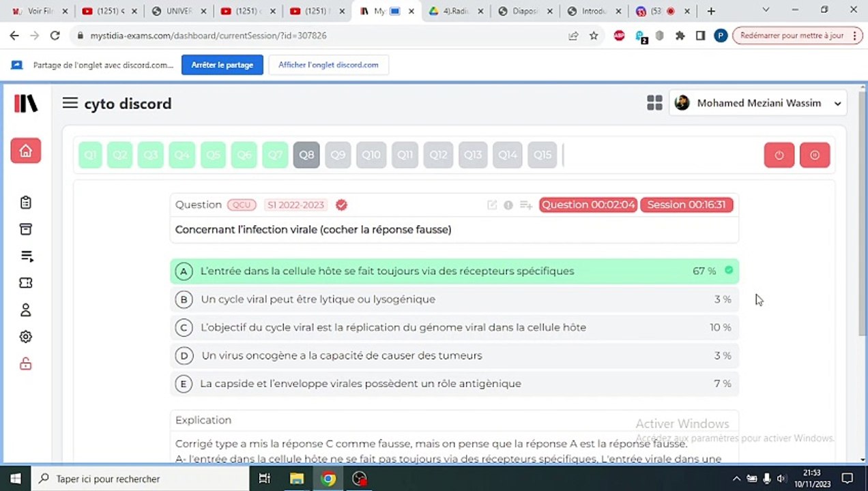Image resolution: width=868 pixels, height=491 pixels.
Task: Click the Mystidia logo at top left
Action: [26, 104]
